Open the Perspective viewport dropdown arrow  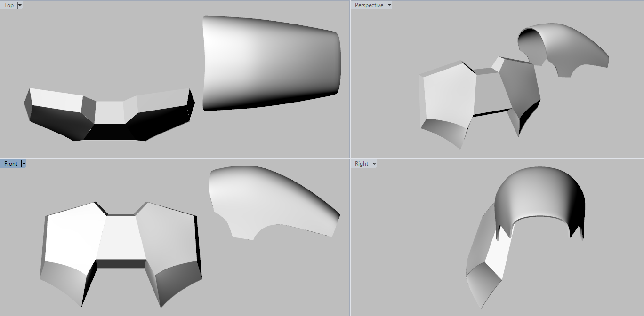point(389,5)
